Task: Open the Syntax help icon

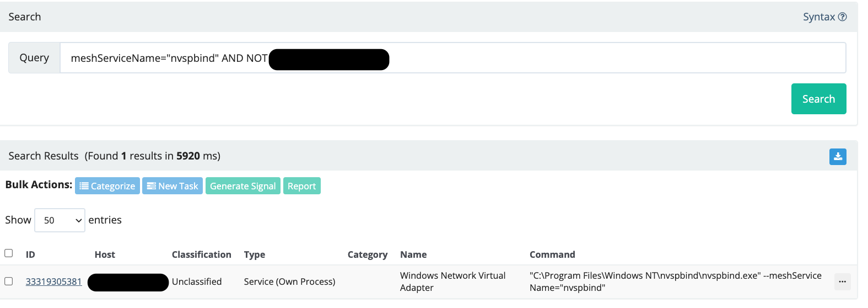Action: (x=842, y=17)
